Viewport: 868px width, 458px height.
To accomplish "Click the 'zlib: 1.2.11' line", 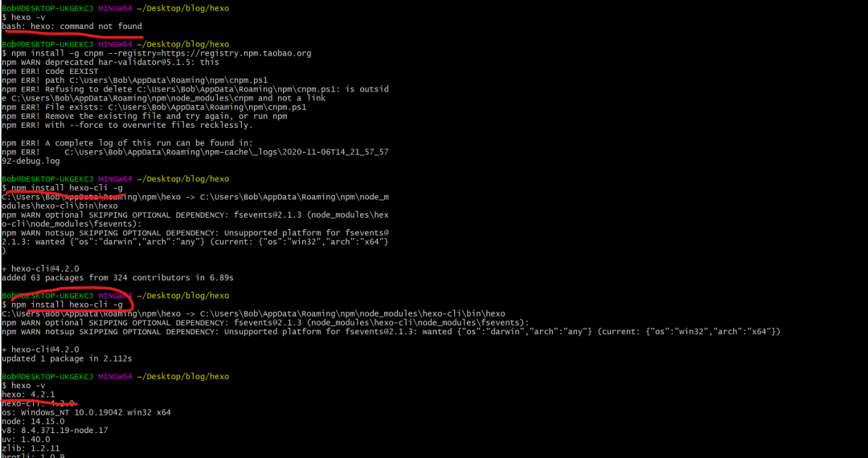I will [31, 448].
